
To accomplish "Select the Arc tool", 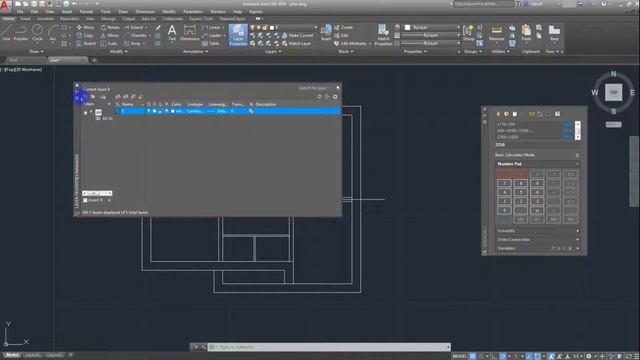I will (53, 33).
